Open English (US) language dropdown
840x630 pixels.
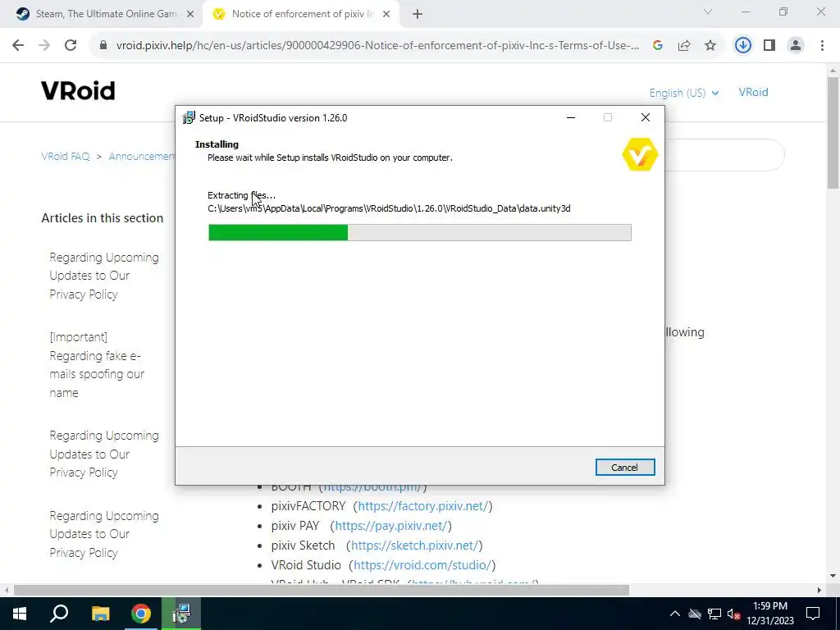[x=684, y=93]
